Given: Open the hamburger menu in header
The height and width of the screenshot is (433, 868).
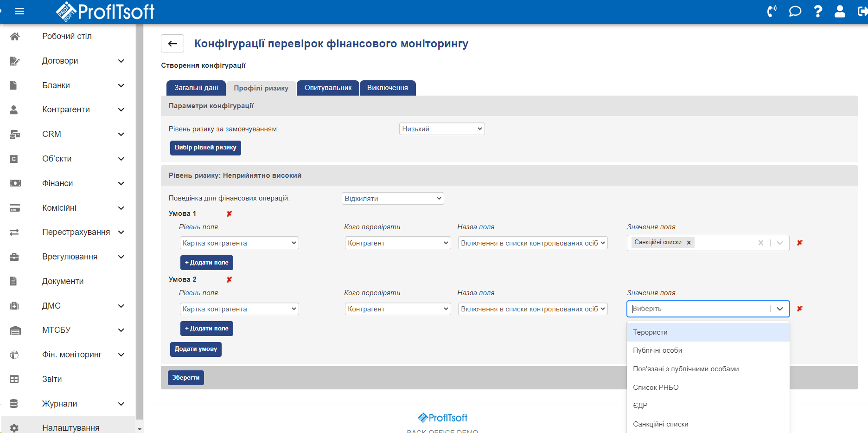Looking at the screenshot, I should pos(19,11).
